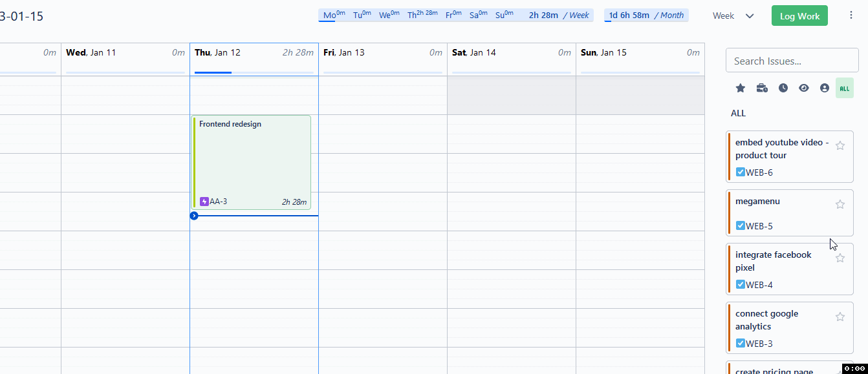This screenshot has height=374, width=868.
Task: Click the Sun, Jan 15 column header
Action: pos(640,59)
